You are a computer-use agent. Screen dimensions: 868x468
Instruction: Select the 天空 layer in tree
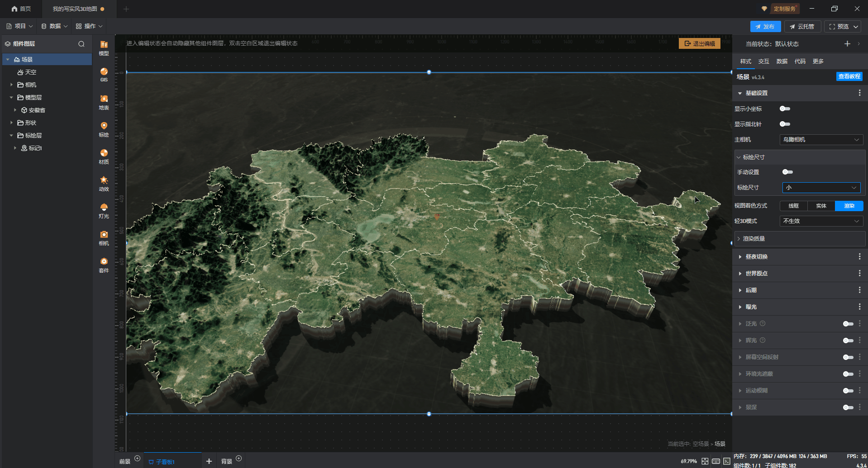point(30,72)
